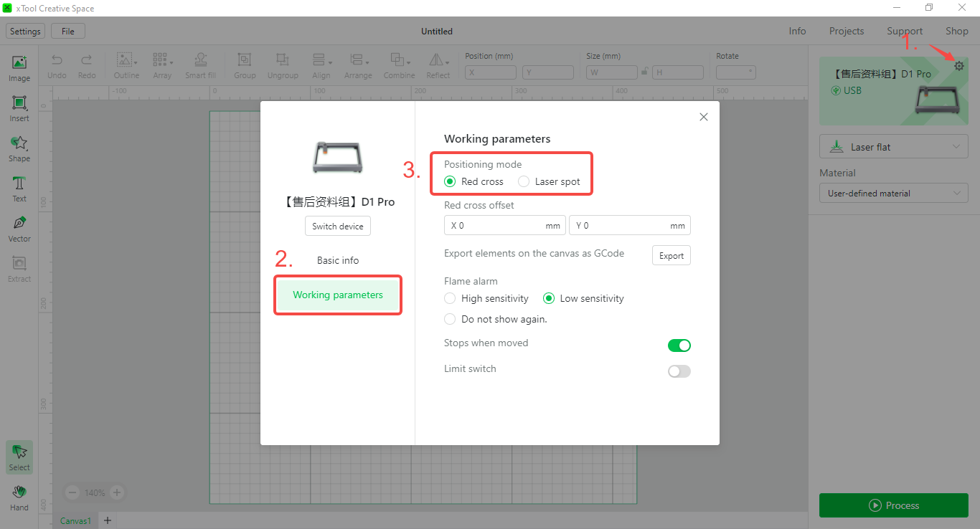Click the Switch device button

[x=337, y=226]
